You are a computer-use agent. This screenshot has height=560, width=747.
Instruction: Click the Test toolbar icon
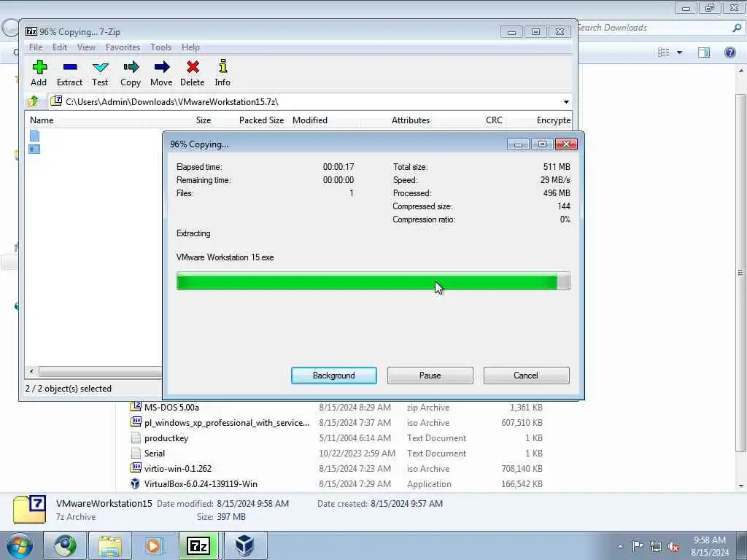coord(100,67)
